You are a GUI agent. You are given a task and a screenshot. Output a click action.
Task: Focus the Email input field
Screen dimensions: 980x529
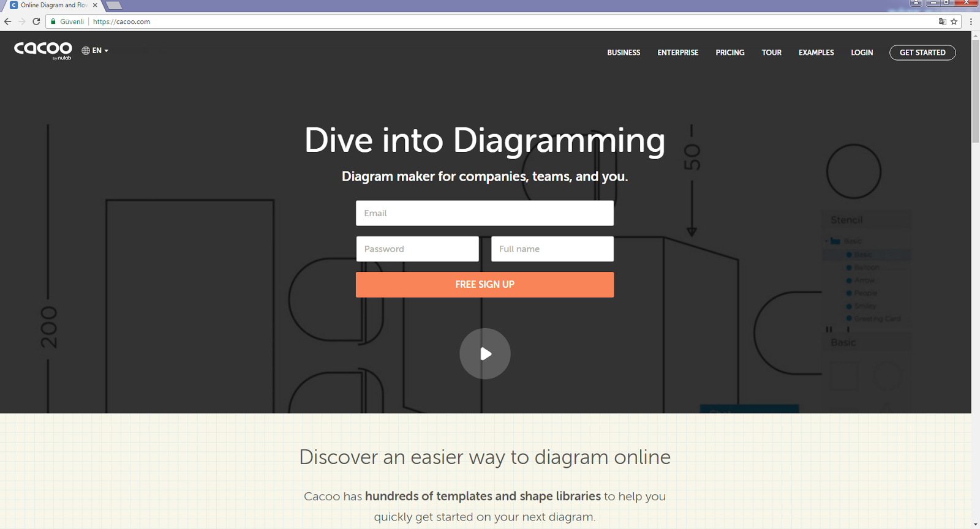coord(484,213)
